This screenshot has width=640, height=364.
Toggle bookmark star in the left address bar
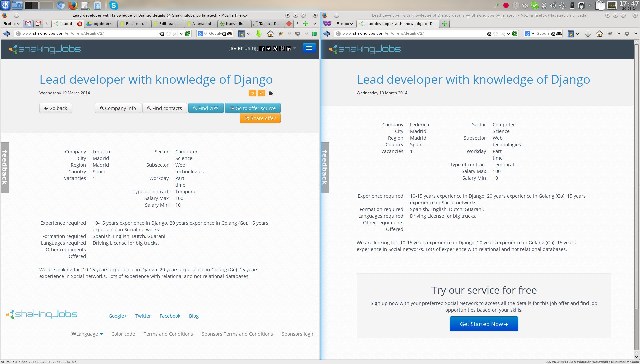(168, 34)
